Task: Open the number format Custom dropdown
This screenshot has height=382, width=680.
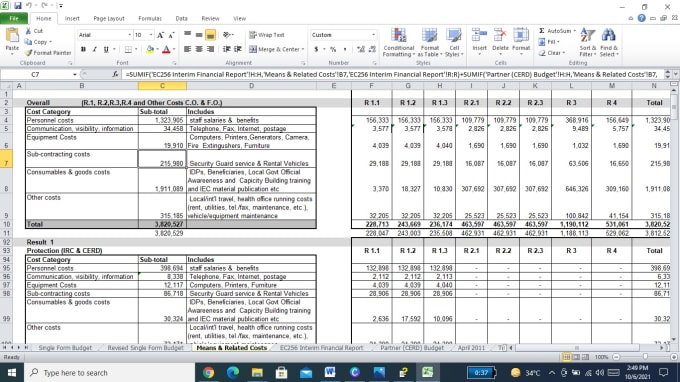Action: click(x=373, y=35)
